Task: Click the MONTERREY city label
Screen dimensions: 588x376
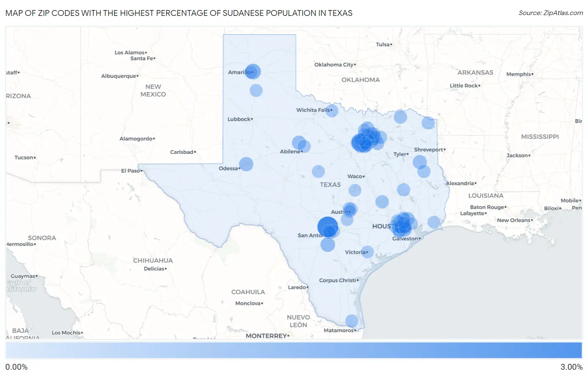Action: coord(266,336)
